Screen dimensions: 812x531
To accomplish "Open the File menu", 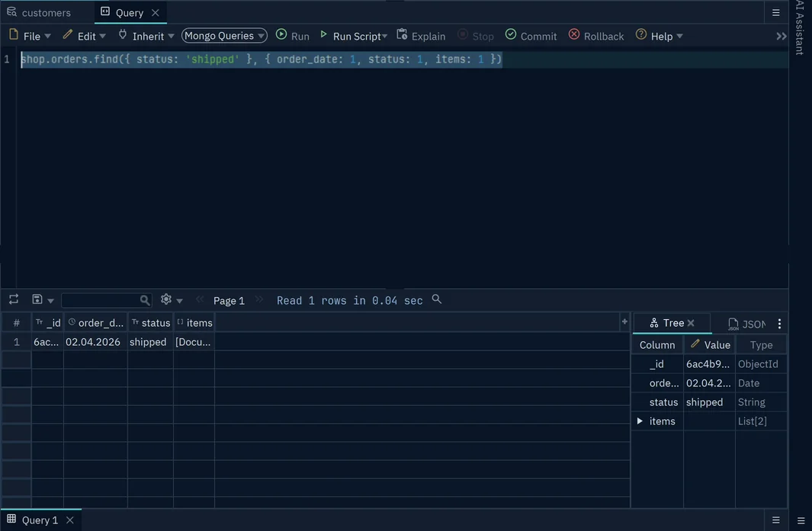I will 30,36.
